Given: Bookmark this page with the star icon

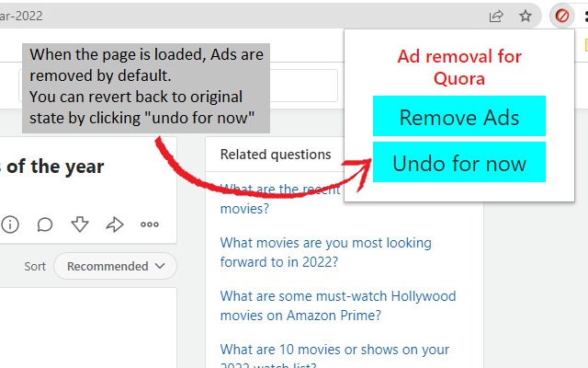Looking at the screenshot, I should click(x=526, y=16).
